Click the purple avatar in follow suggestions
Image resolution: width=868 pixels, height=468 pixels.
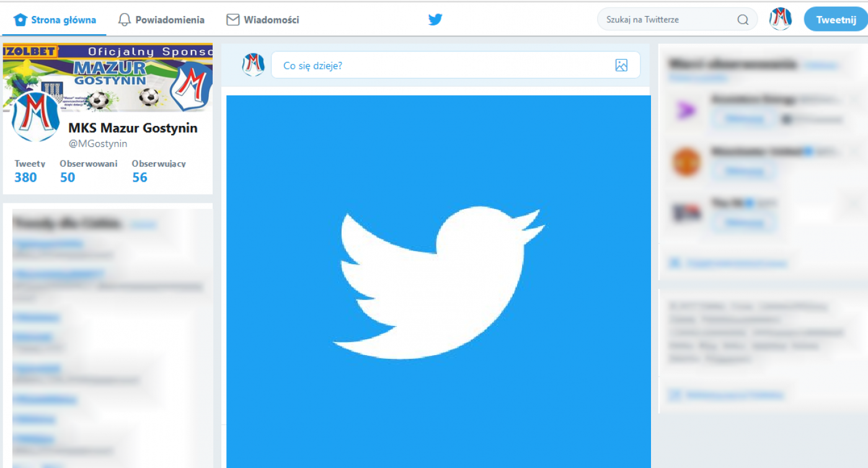click(x=686, y=111)
